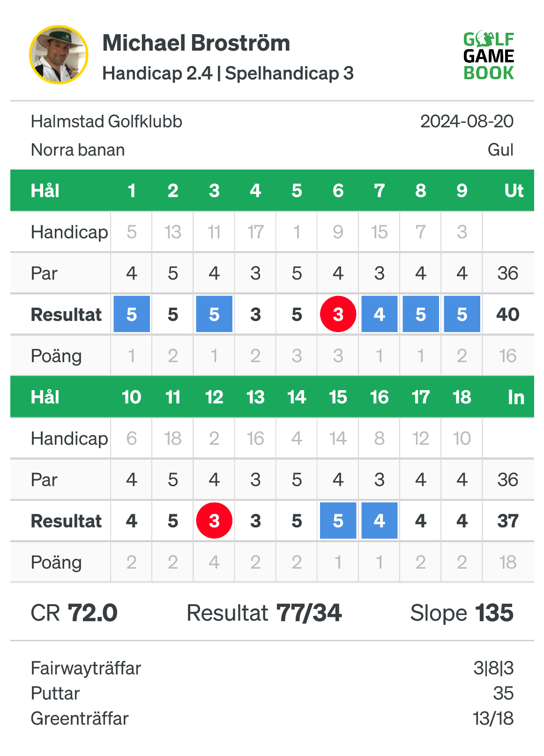Open the Golf GameBook logo
The height and width of the screenshot is (756, 544).
pyautogui.click(x=489, y=56)
